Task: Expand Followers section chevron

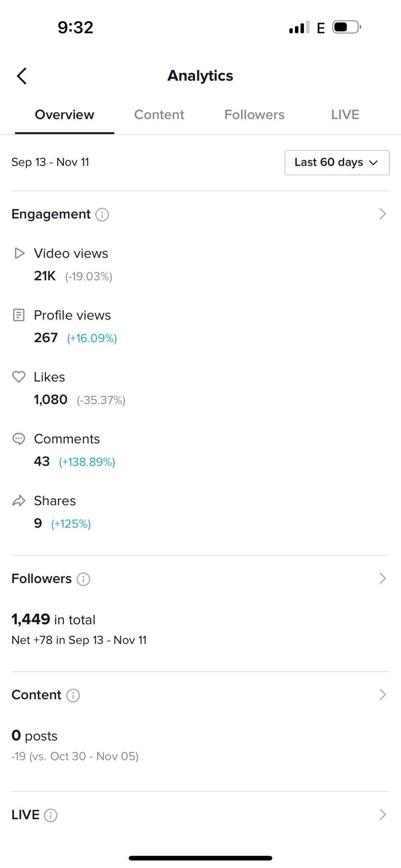Action: click(382, 579)
